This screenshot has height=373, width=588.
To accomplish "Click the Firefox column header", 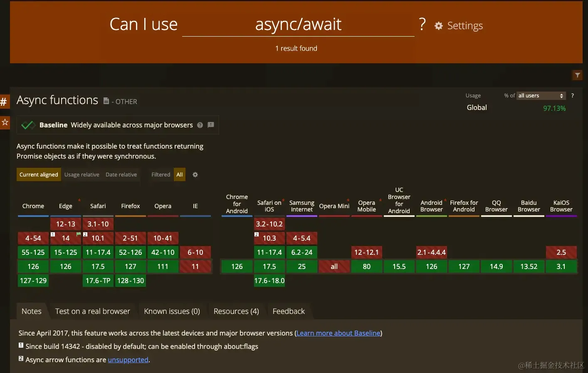I will pyautogui.click(x=131, y=206).
